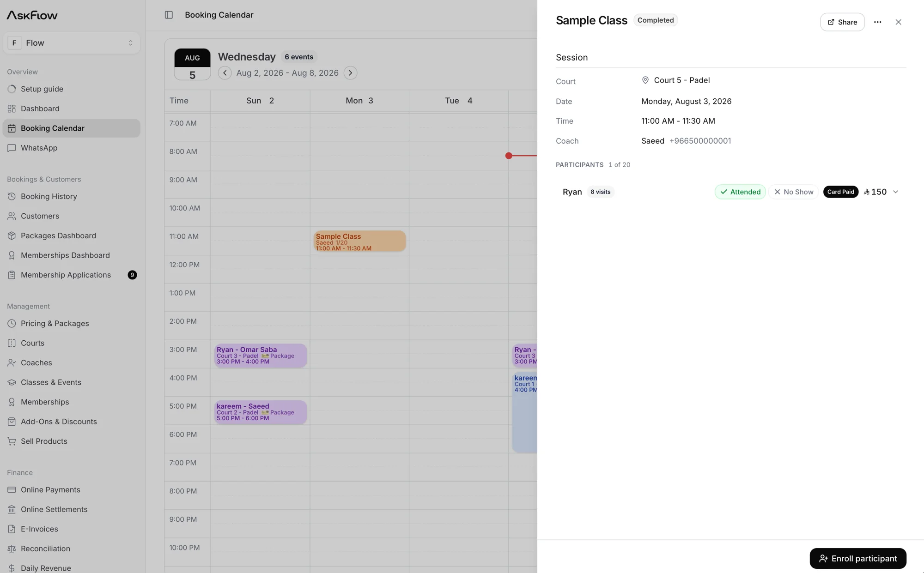Viewport: 924px width, 573px height.
Task: Click the Sun 2 column header
Action: click(x=260, y=101)
